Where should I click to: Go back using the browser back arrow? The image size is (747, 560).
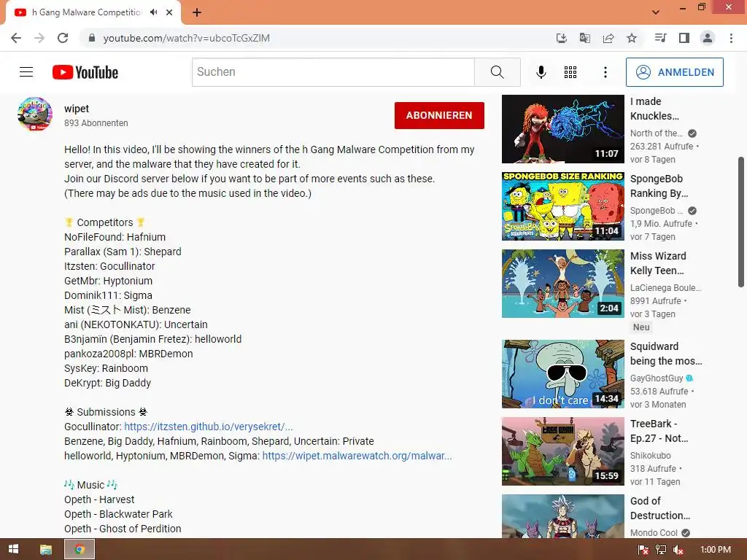pyautogui.click(x=16, y=38)
